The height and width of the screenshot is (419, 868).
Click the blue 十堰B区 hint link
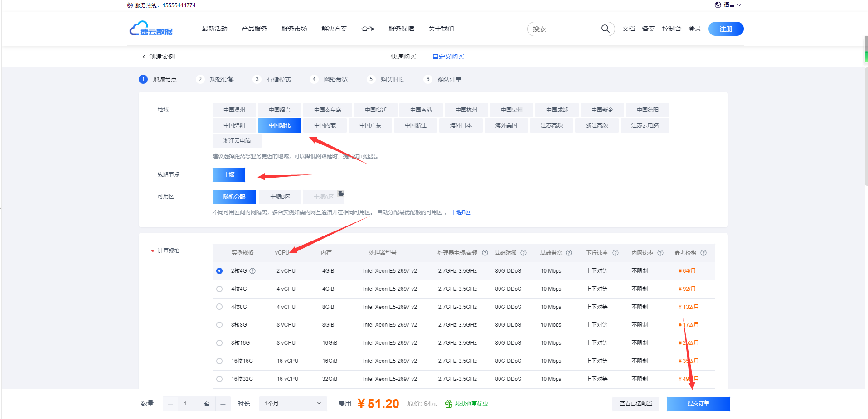[461, 212]
